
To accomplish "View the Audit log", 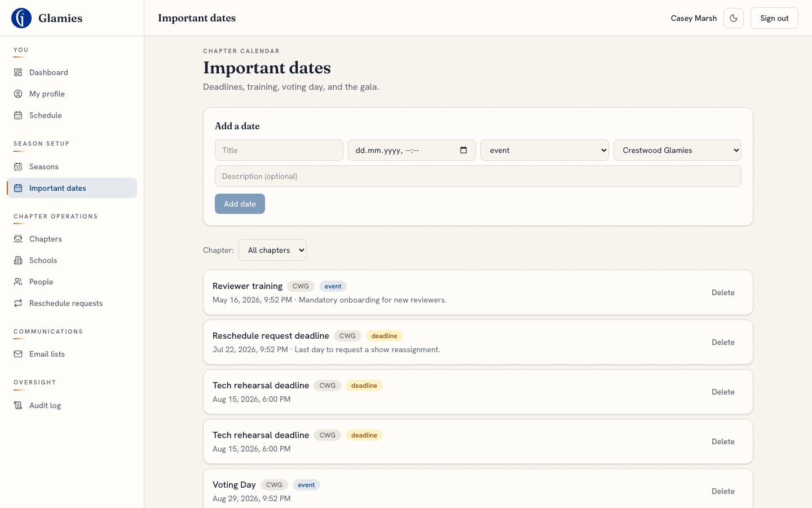I will click(x=72, y=405).
